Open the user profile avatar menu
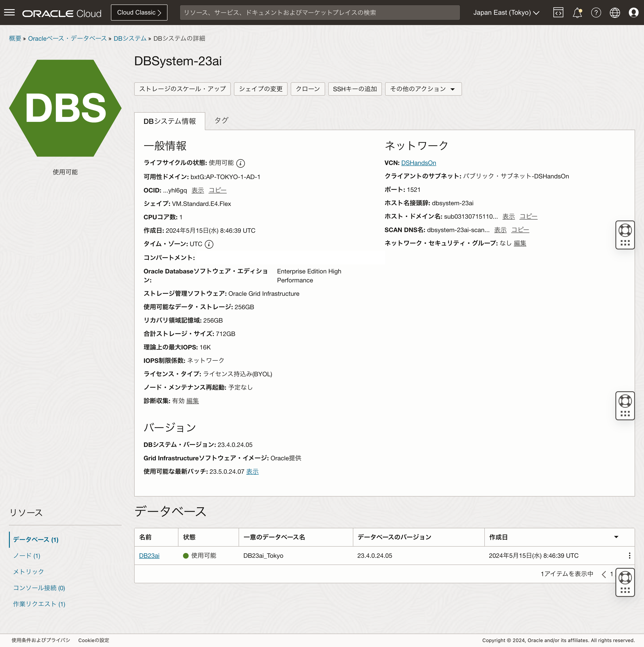This screenshot has height=647, width=644. (x=633, y=13)
